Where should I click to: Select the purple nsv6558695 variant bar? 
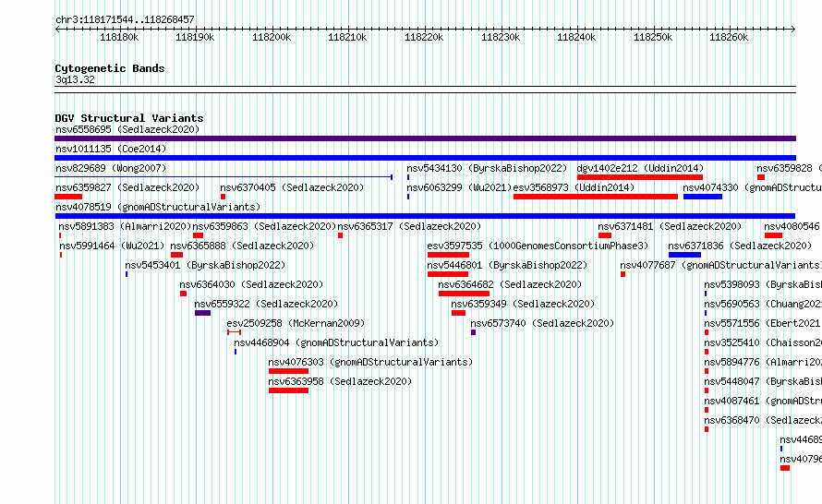click(425, 138)
